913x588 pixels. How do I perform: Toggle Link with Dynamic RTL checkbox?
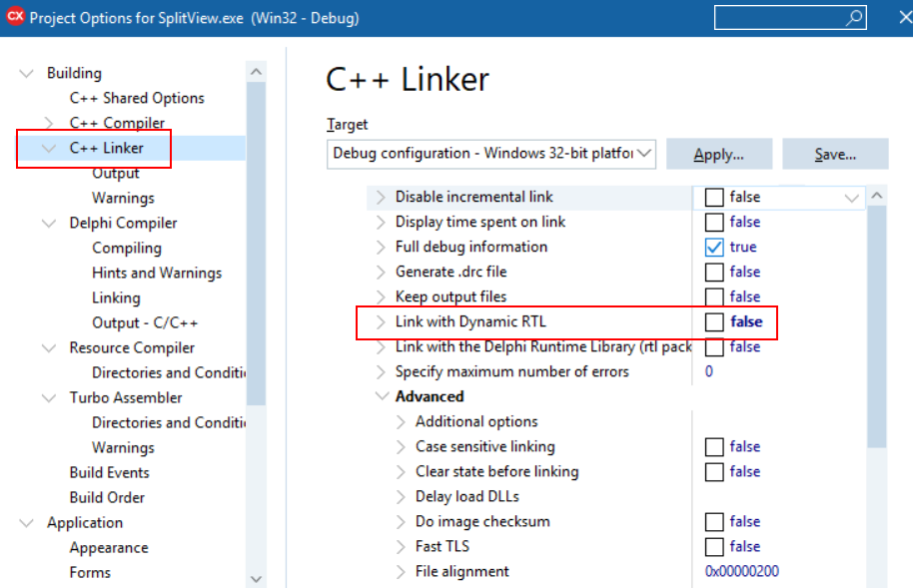(x=714, y=322)
